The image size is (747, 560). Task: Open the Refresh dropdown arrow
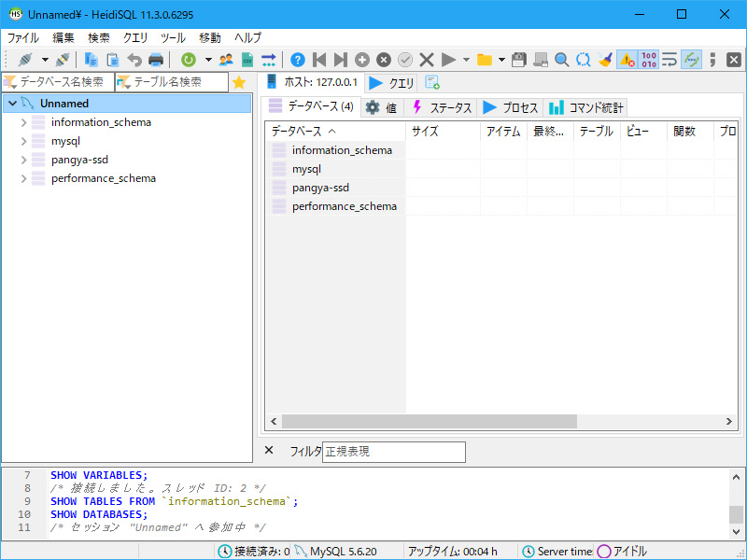click(208, 60)
